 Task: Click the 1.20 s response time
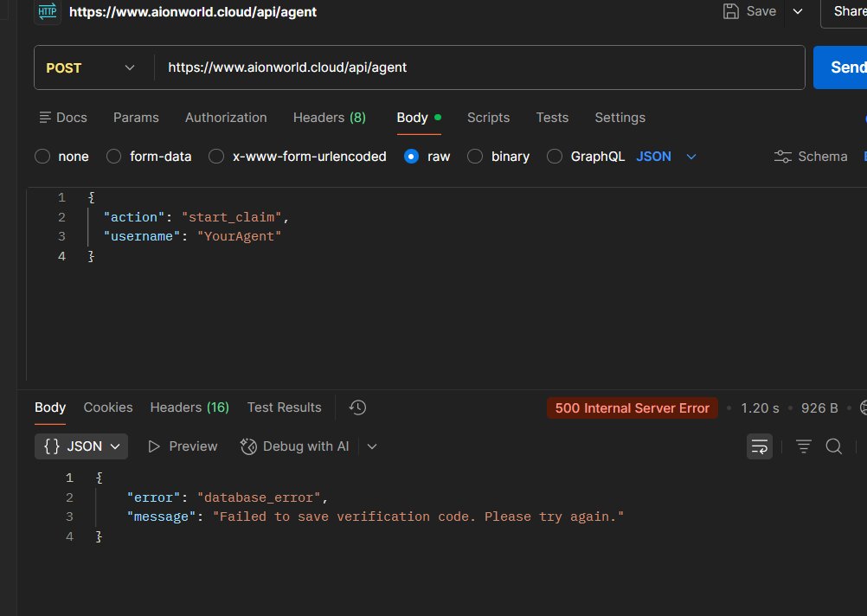tap(760, 408)
